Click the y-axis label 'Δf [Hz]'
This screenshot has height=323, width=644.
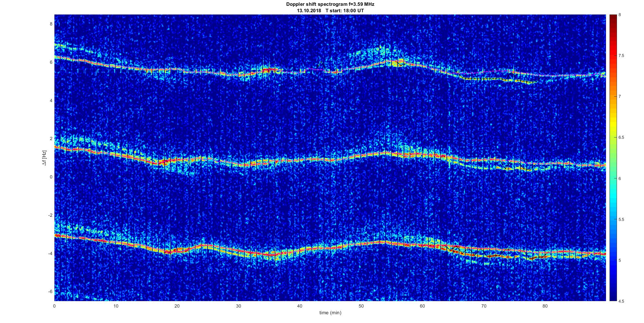coord(44,158)
